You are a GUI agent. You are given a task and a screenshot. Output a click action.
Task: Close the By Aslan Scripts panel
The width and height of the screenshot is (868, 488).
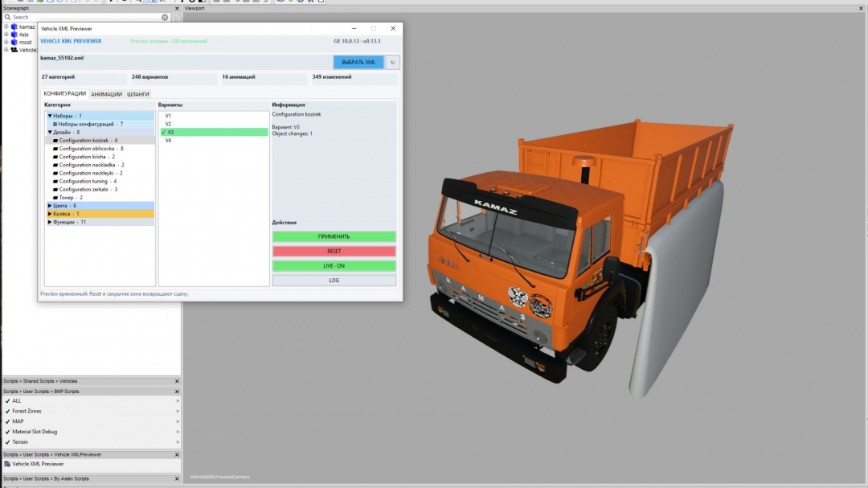(177, 478)
